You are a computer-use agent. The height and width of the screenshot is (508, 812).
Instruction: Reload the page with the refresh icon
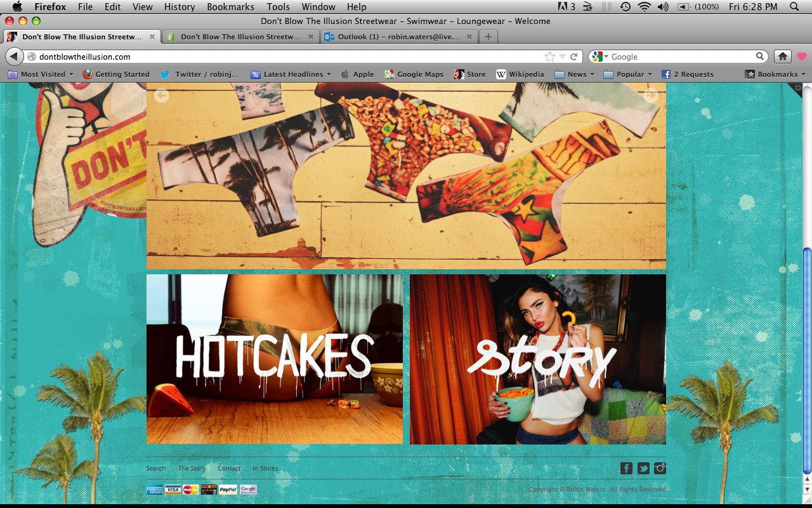(x=573, y=57)
